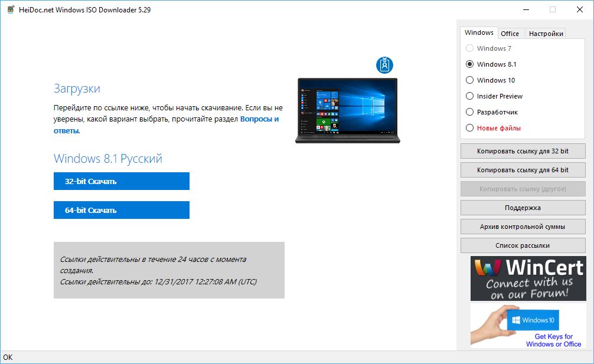
Task: Open the Настройки tab
Action: tap(546, 34)
